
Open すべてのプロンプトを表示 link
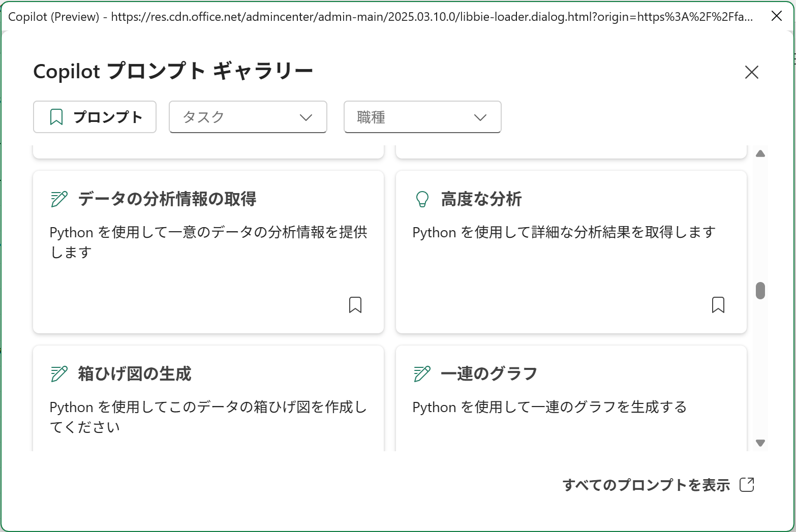pos(647,485)
